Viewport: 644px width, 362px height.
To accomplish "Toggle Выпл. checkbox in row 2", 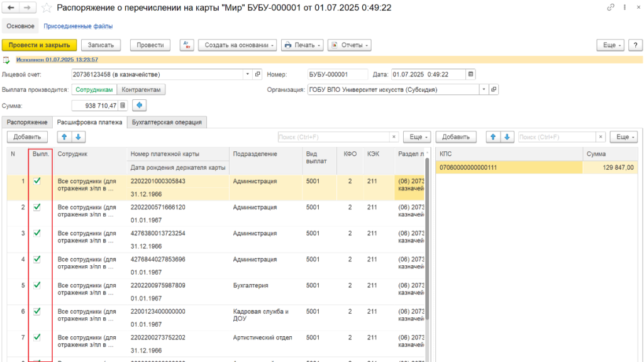I will (37, 207).
